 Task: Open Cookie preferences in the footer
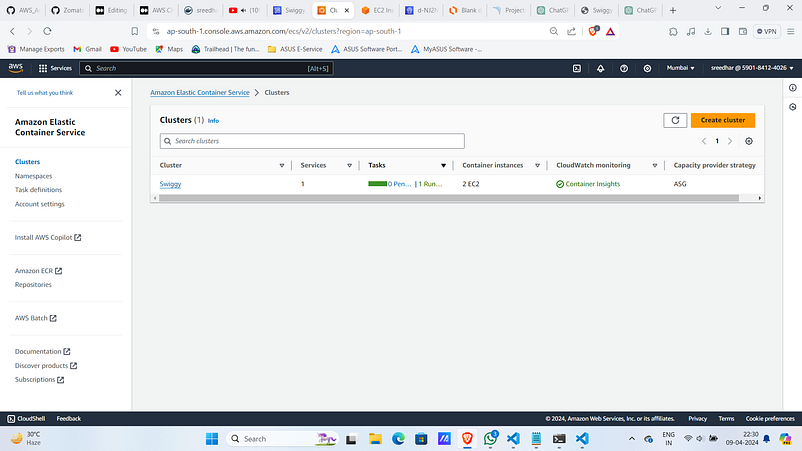(770, 418)
